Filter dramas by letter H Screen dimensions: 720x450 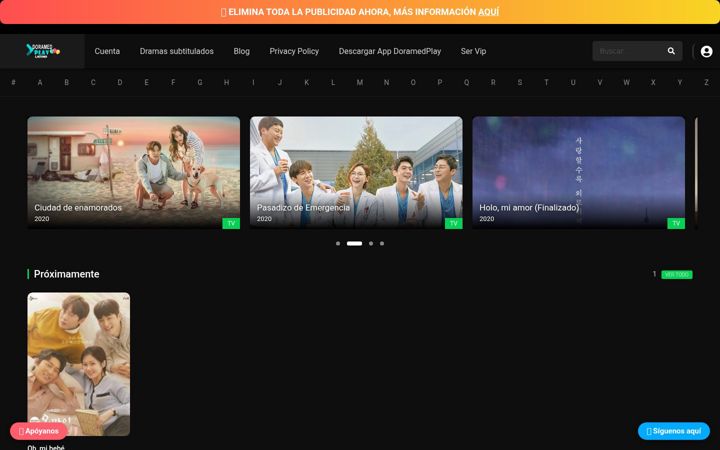(x=226, y=83)
